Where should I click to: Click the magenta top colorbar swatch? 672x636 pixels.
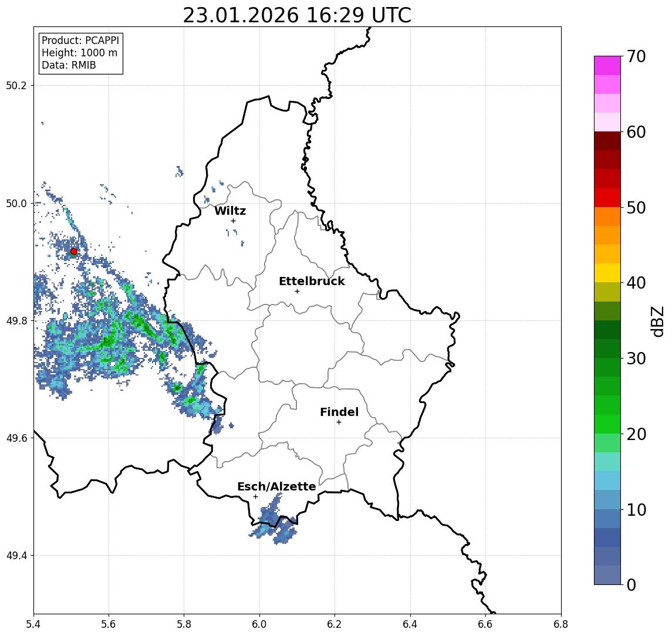point(607,66)
